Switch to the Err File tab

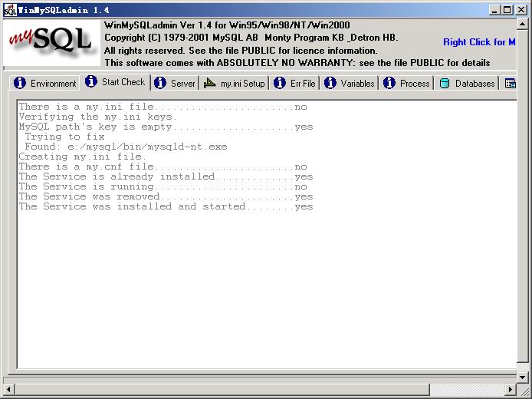[x=294, y=83]
